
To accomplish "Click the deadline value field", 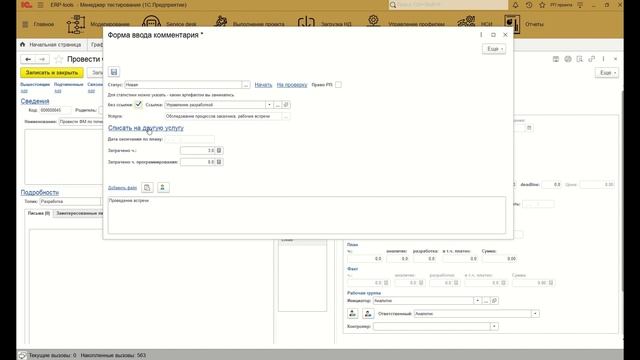I will (x=552, y=184).
